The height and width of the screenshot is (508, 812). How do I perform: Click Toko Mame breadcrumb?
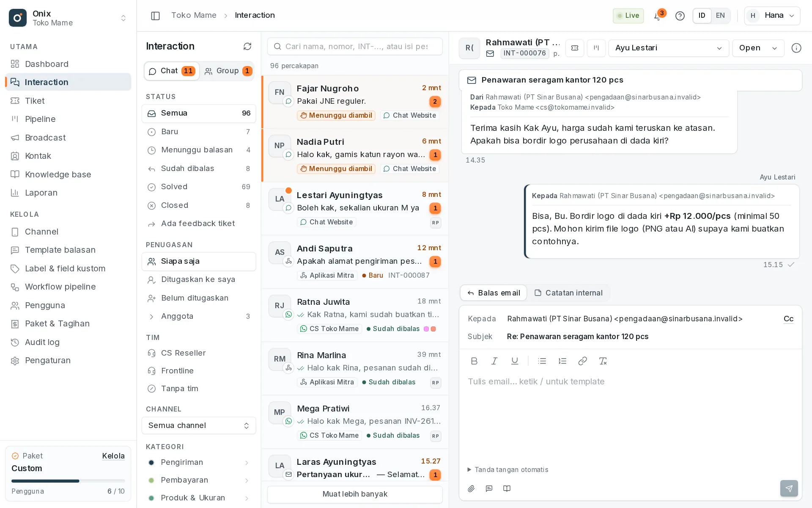point(194,15)
